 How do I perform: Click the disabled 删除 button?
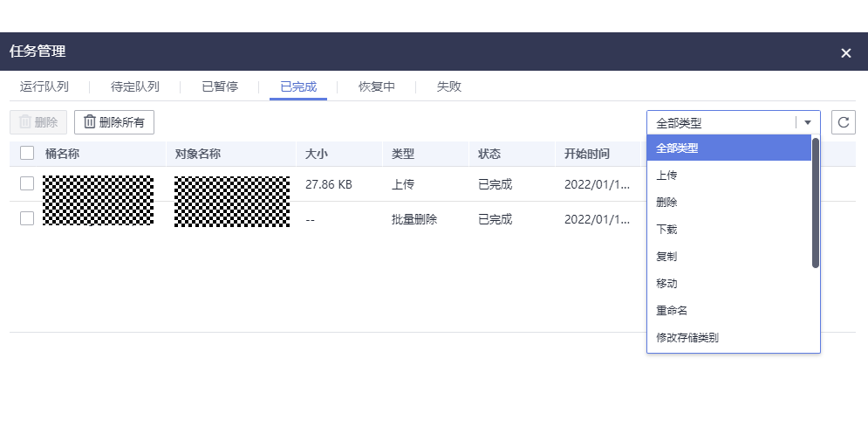[38, 123]
